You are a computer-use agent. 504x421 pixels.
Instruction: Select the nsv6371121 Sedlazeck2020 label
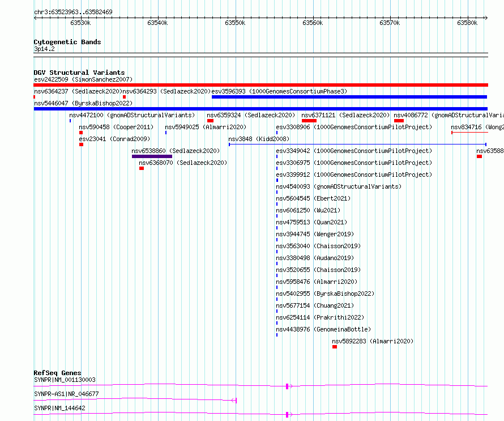pos(345,115)
